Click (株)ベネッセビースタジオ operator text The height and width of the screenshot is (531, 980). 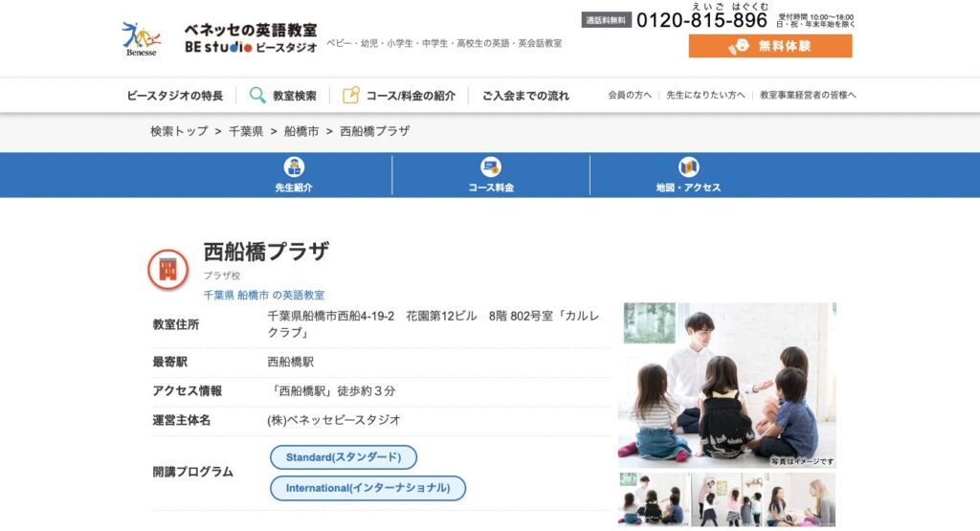pyautogui.click(x=334, y=420)
